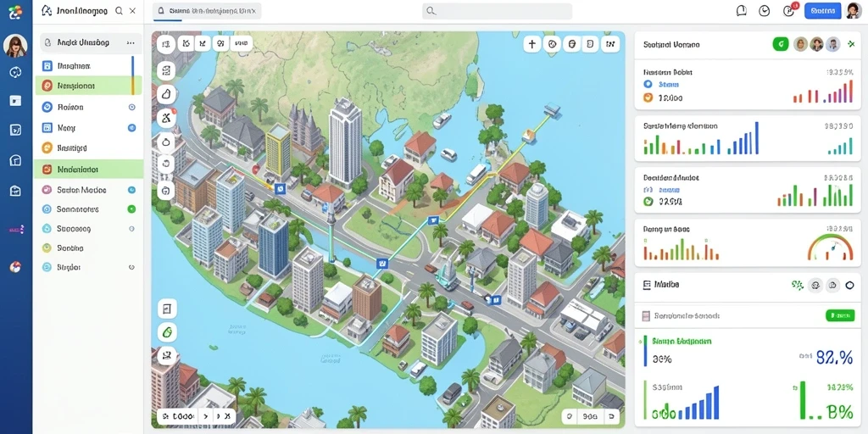This screenshot has width=868, height=434.
Task: Open the notifications bell in the top bar
Action: point(741,10)
